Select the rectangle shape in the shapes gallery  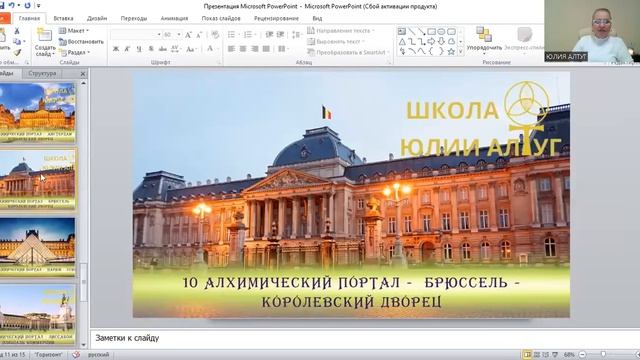click(x=431, y=31)
